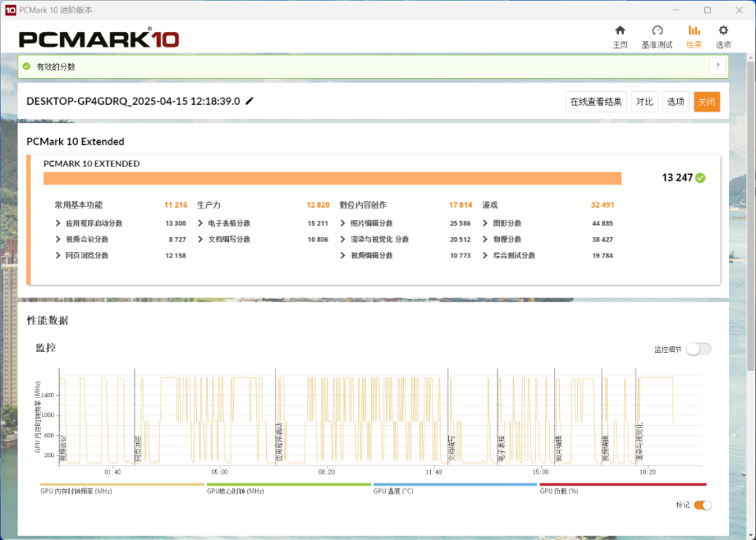Select GPU 内存时钟频率 legend bar
This screenshot has height=540, width=756.
123,485
